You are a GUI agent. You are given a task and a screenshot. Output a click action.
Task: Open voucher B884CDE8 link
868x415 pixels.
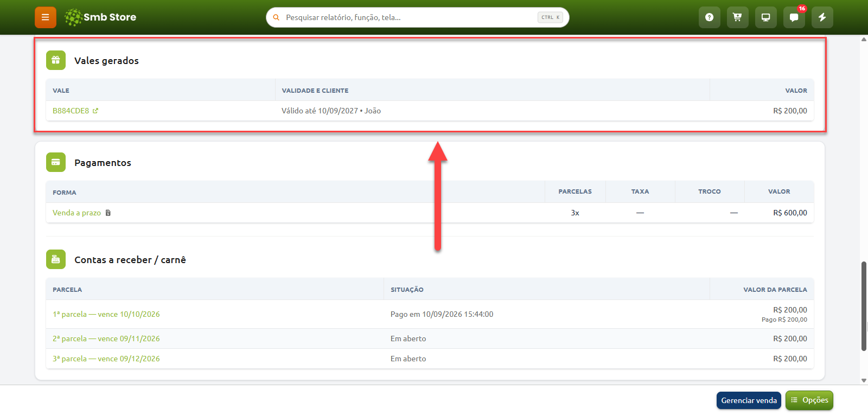click(71, 111)
